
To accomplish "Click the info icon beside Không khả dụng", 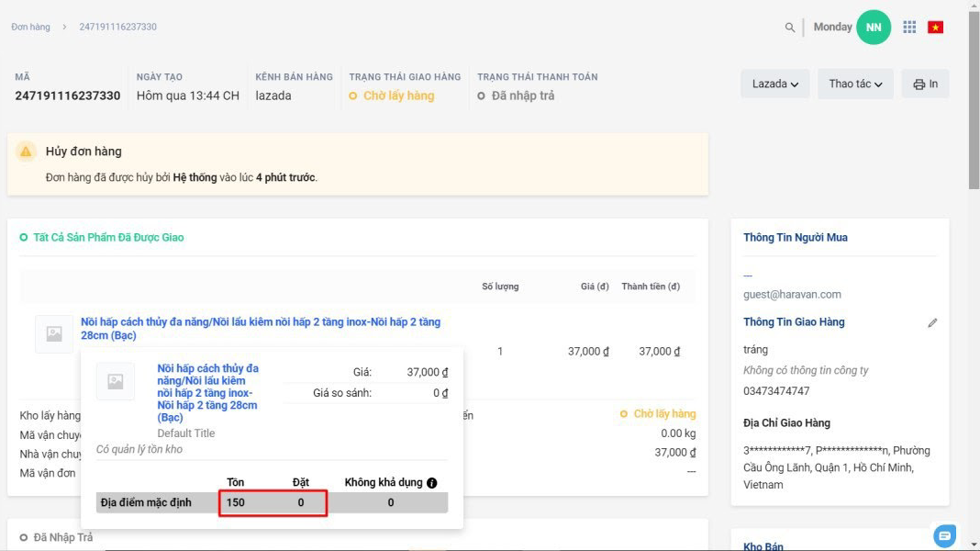I will [x=431, y=483].
